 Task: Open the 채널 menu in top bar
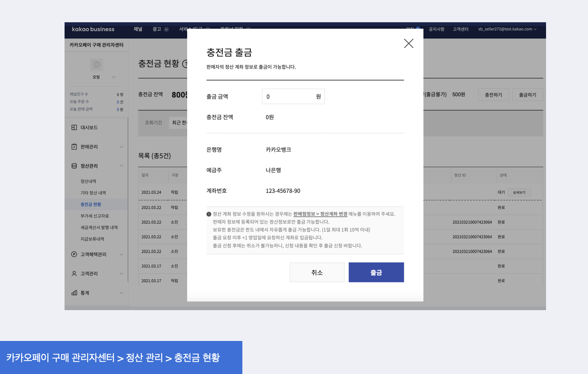[138, 29]
